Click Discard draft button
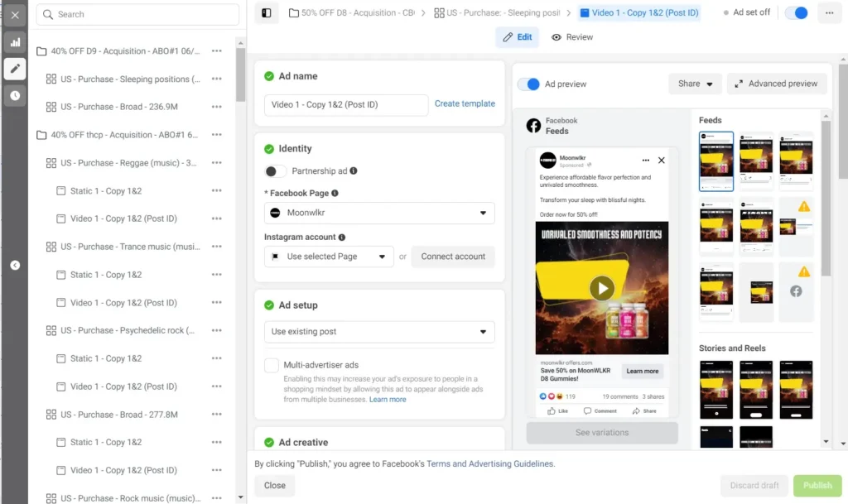 [x=754, y=486]
